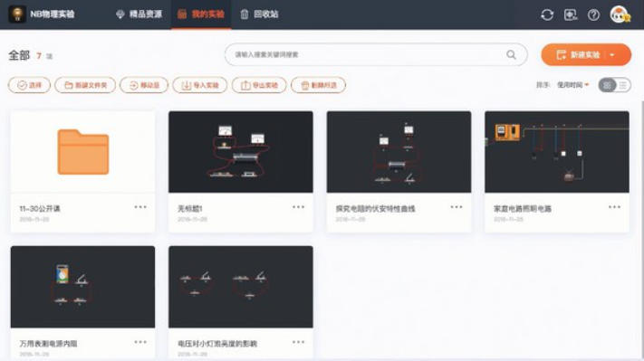Expand the 新建实验 dropdown arrow
This screenshot has height=361, width=644.
click(x=612, y=55)
